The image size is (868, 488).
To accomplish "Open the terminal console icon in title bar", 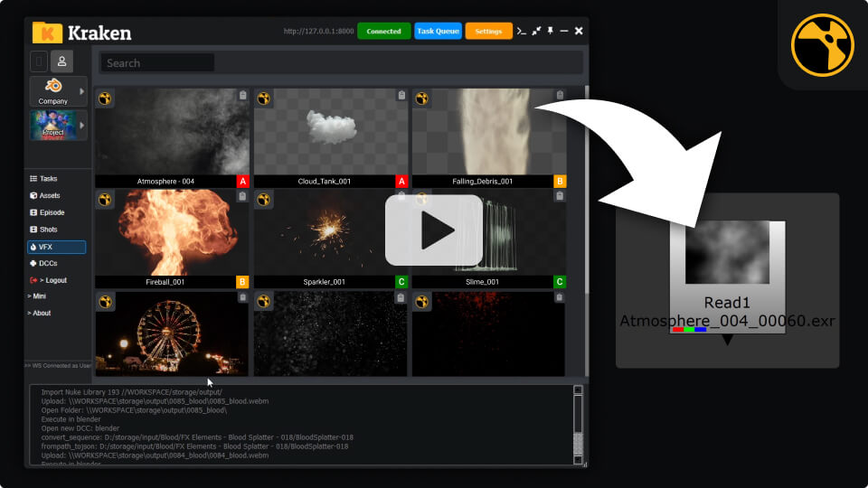I will click(522, 32).
